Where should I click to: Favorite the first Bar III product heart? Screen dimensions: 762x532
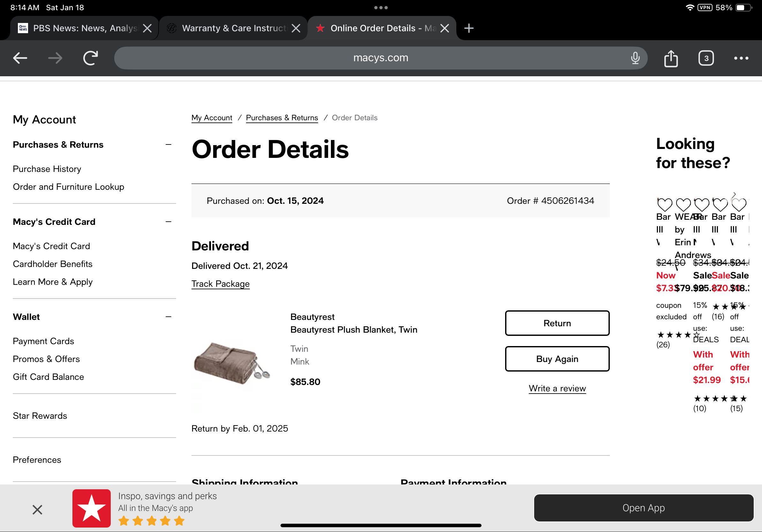point(664,205)
